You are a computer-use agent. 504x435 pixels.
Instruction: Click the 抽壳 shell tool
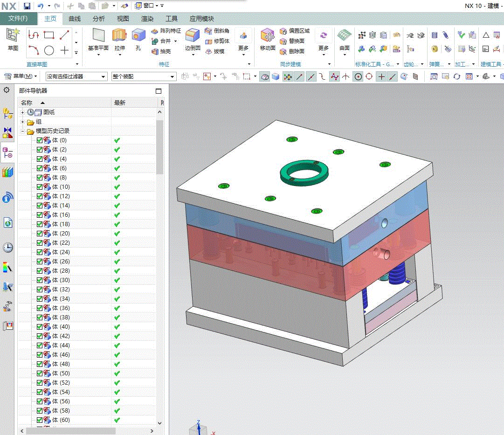pos(161,51)
